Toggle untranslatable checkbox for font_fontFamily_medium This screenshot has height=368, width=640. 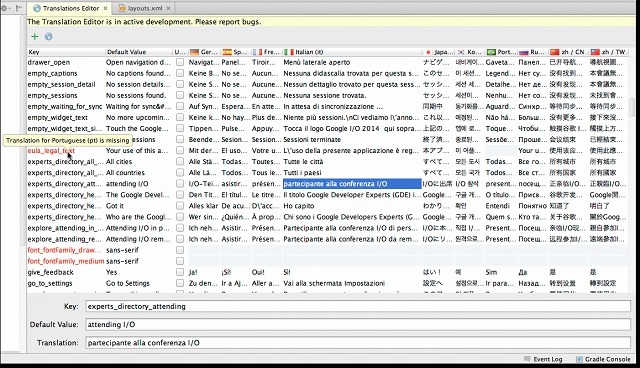pos(180,261)
